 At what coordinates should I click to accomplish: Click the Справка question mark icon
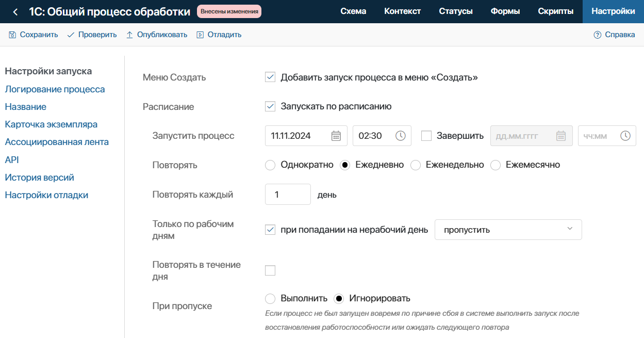pos(598,35)
